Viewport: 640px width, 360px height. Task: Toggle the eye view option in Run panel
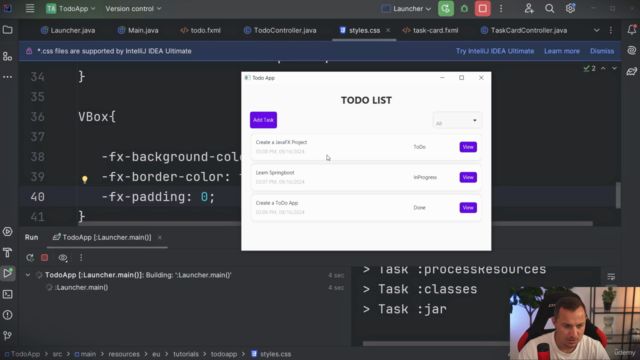coord(62,258)
